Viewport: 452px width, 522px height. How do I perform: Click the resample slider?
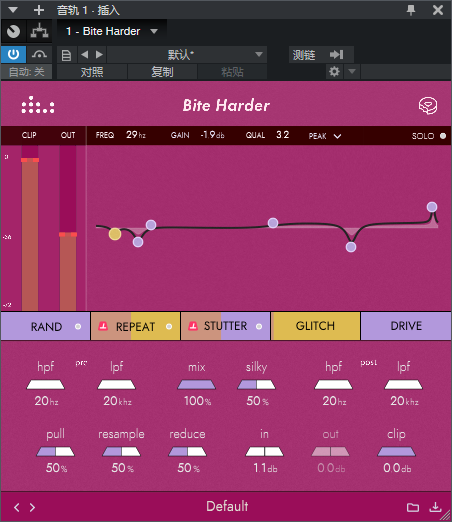point(121,452)
